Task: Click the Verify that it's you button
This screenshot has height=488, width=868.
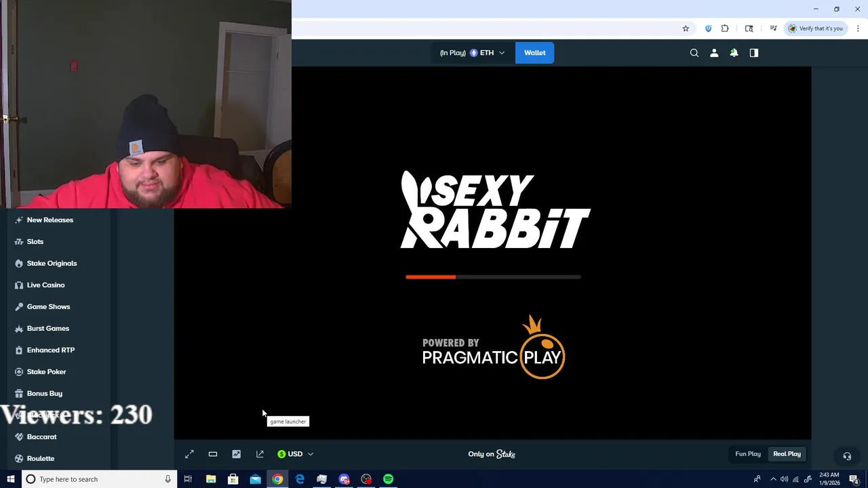Action: click(815, 28)
